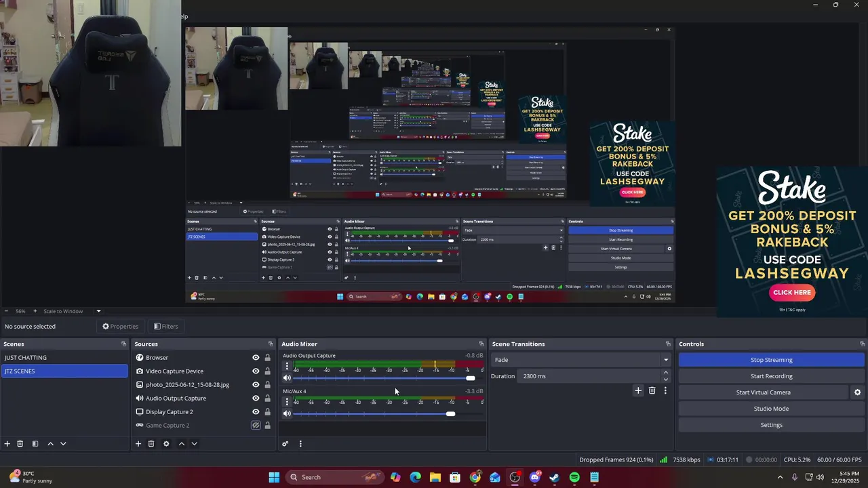Open source properties gear in Sources toolbar

[166, 444]
